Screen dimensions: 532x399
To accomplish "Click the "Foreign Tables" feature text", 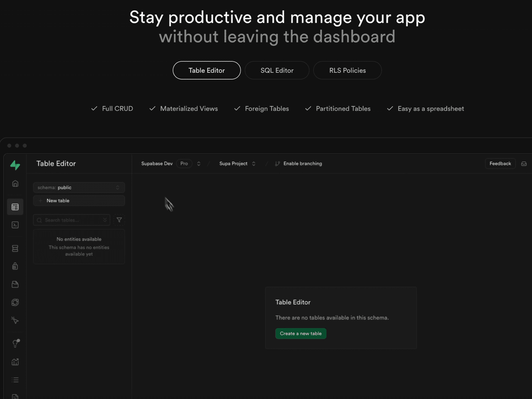I will [x=267, y=108].
